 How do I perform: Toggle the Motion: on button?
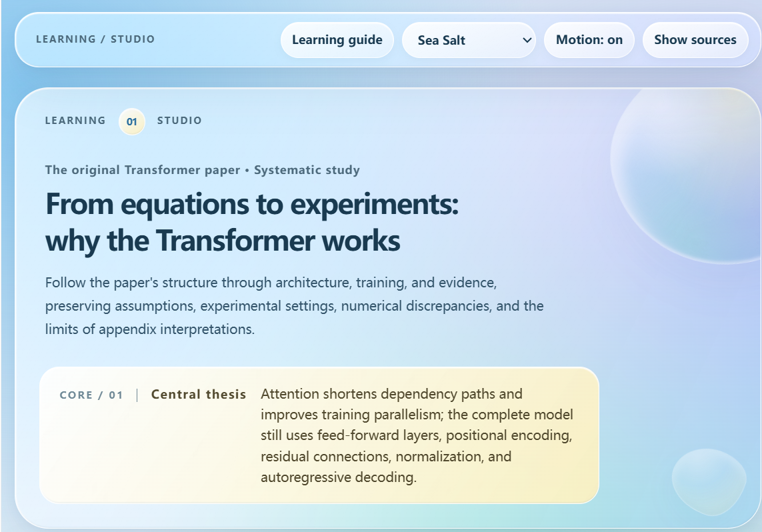pos(589,40)
